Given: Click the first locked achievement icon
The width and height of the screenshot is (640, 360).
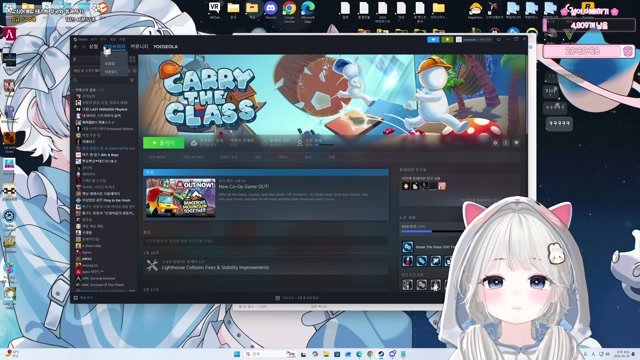Looking at the screenshot, I should (x=407, y=285).
